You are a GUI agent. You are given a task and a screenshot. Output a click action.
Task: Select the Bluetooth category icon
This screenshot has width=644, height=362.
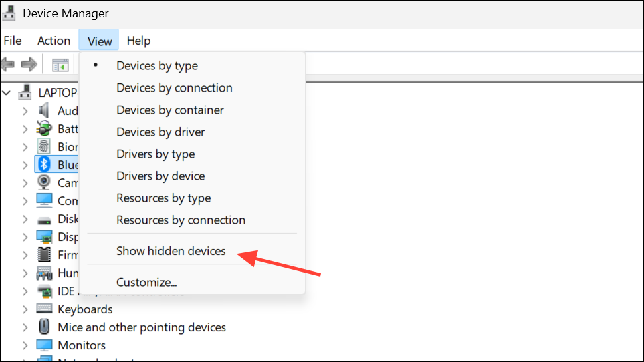point(44,164)
